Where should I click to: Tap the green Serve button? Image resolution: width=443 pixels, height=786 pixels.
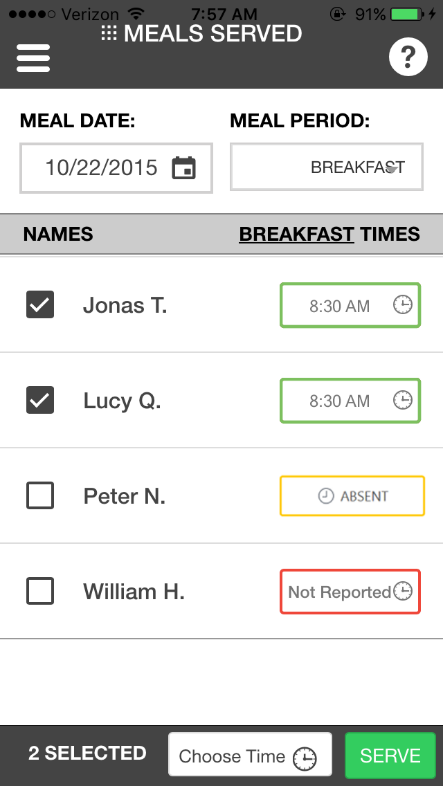pos(390,755)
